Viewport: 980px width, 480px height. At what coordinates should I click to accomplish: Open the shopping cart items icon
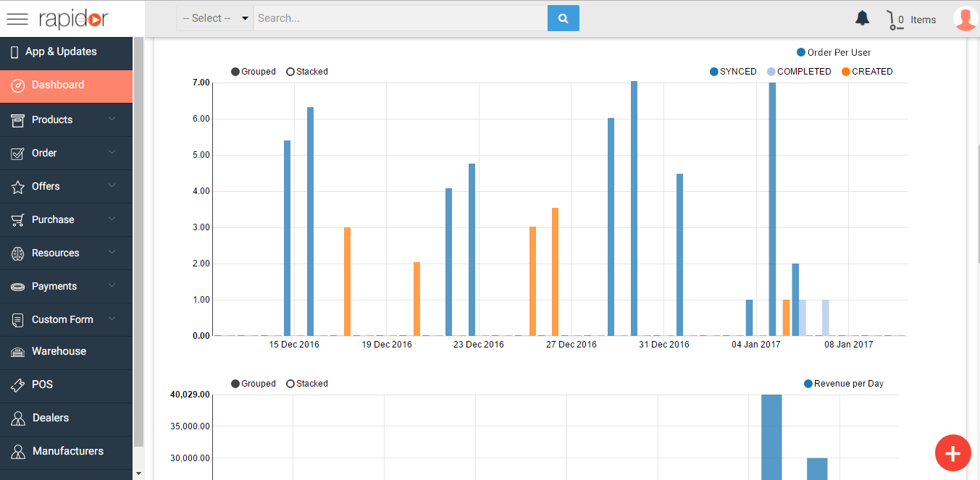[x=896, y=20]
